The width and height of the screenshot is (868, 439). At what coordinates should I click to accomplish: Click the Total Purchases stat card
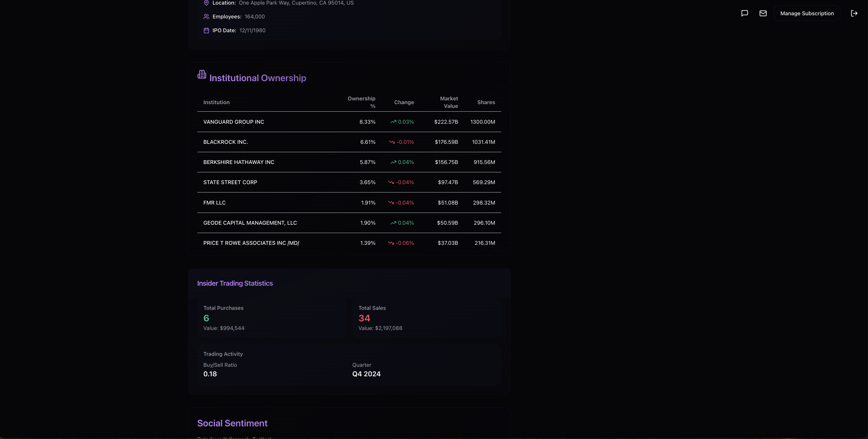(x=271, y=318)
